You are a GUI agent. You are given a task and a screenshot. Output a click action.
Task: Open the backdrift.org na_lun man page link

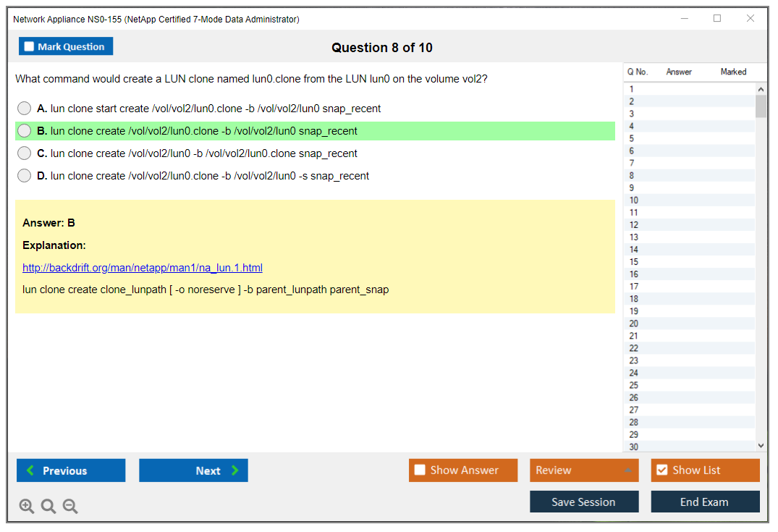143,268
